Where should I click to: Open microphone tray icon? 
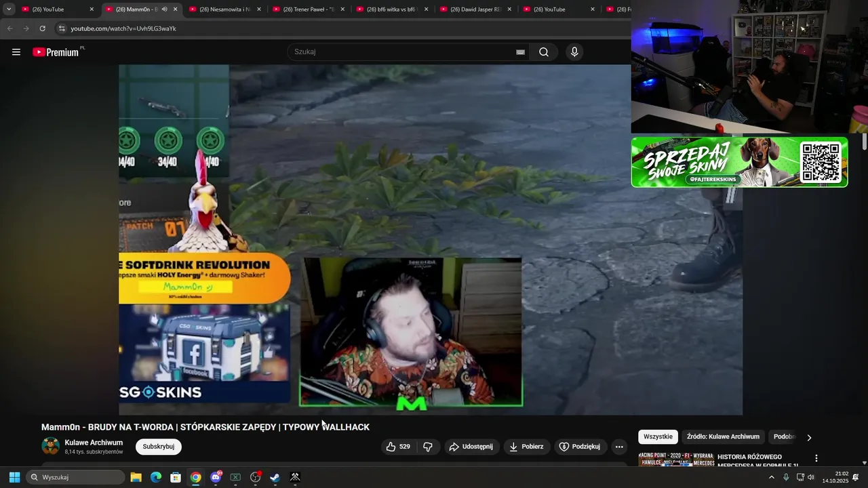pyautogui.click(x=786, y=477)
